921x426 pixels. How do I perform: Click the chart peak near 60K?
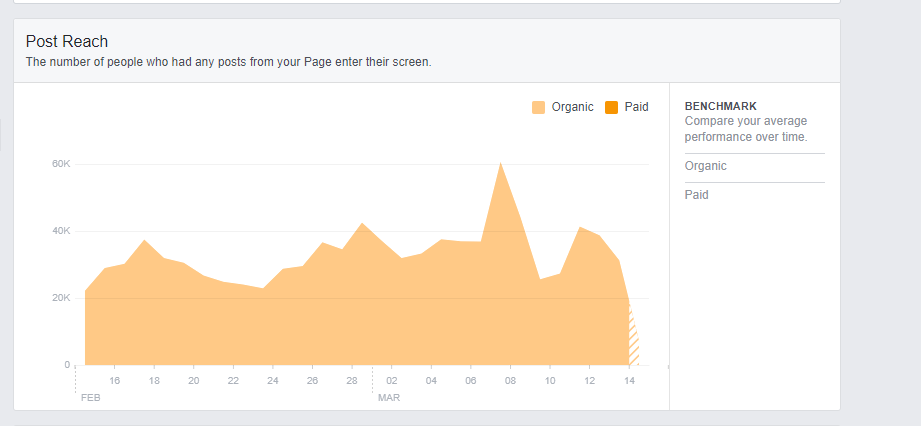point(500,165)
